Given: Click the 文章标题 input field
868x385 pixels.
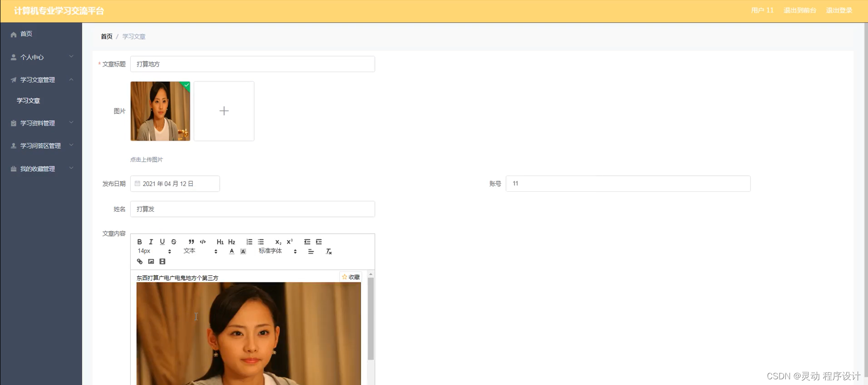Looking at the screenshot, I should coord(252,64).
